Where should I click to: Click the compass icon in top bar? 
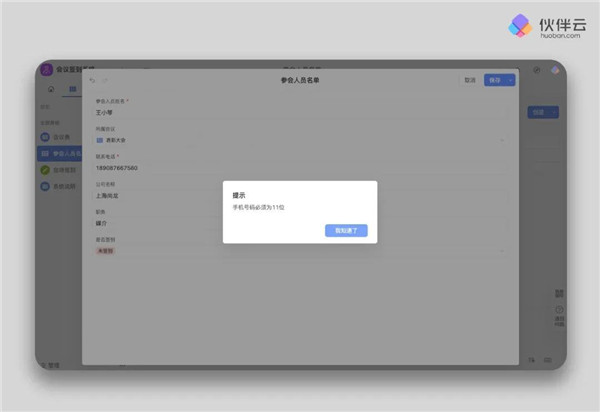tap(537, 70)
